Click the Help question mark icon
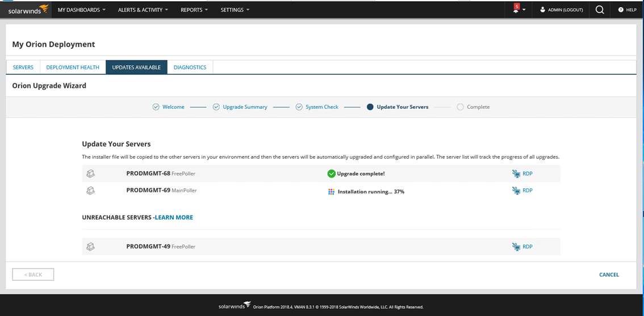Image resolution: width=644 pixels, height=316 pixels. (621, 10)
